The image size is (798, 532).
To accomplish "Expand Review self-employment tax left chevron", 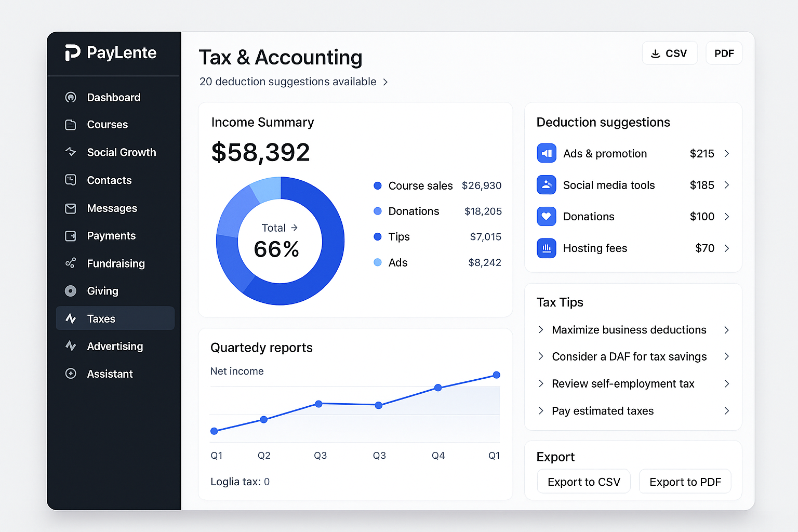I will click(541, 383).
